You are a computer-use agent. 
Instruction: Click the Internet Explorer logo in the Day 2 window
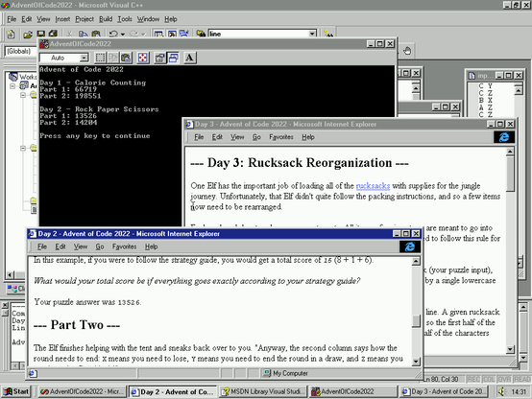pyautogui.click(x=410, y=246)
